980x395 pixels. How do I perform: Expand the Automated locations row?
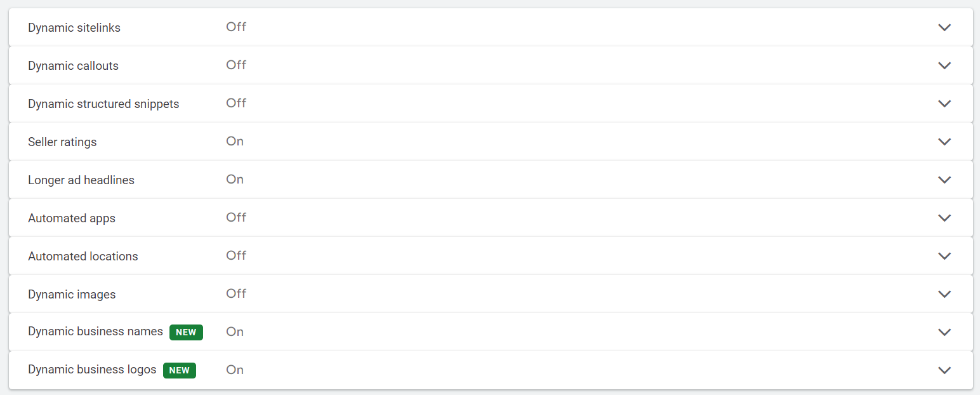click(x=944, y=256)
